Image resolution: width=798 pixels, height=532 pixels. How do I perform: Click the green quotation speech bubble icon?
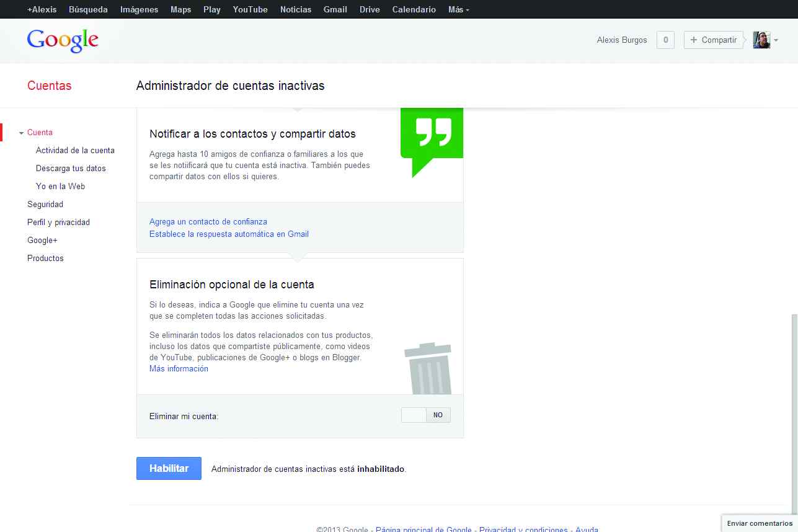pos(432,142)
